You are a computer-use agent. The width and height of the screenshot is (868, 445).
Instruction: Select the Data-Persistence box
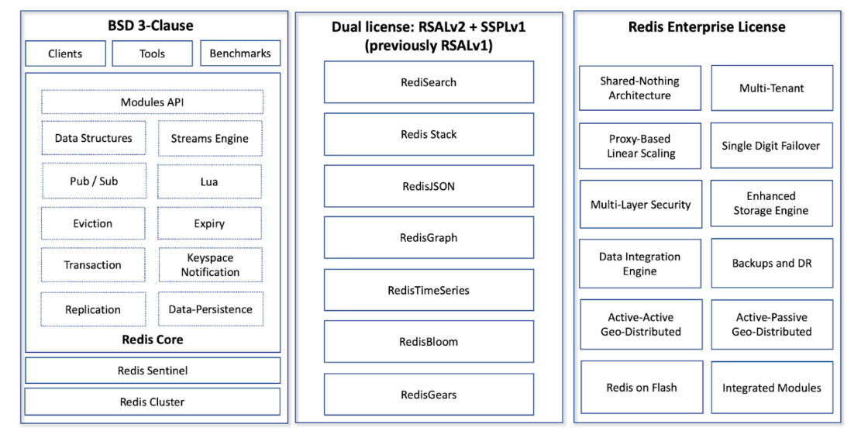click(x=210, y=309)
